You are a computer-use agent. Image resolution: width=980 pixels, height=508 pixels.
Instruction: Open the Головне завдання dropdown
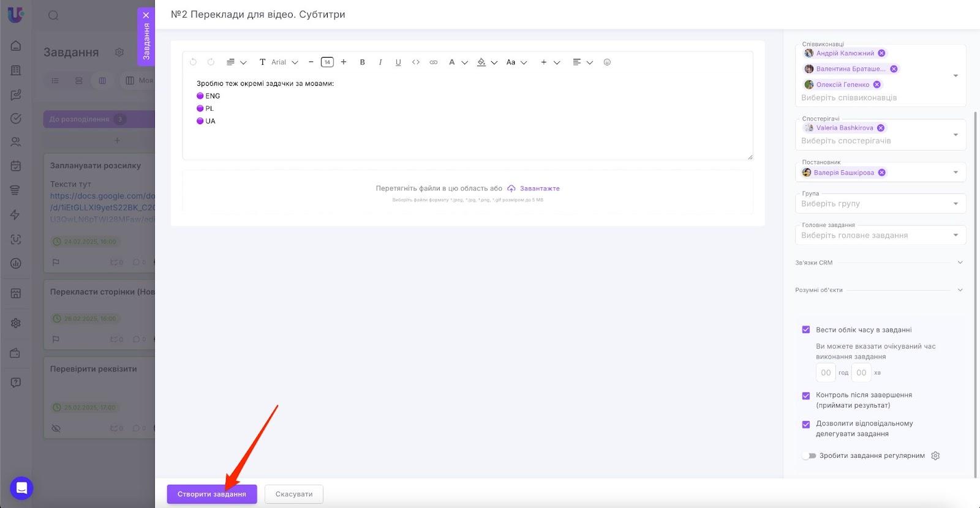(881, 235)
